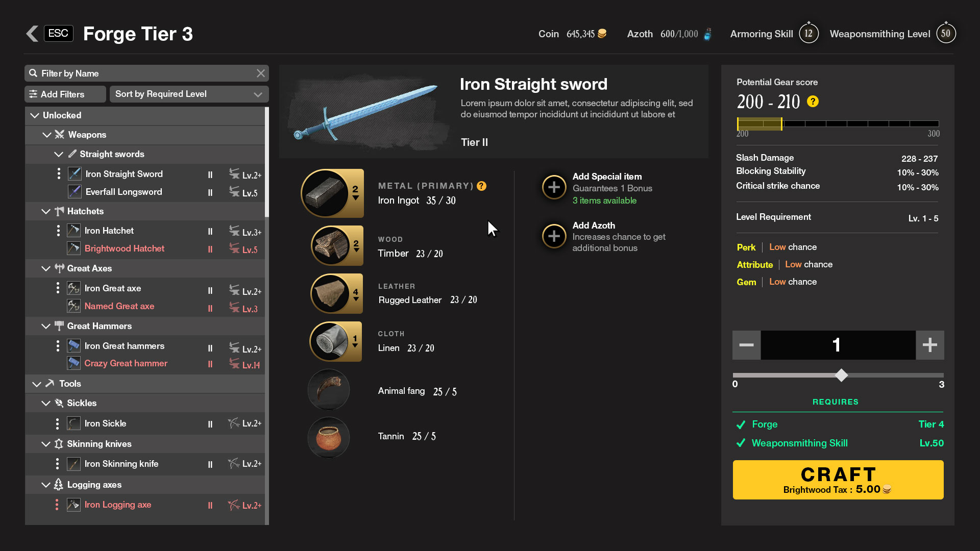Increase craft quantity with plus button
980x551 pixels.
pyautogui.click(x=929, y=345)
